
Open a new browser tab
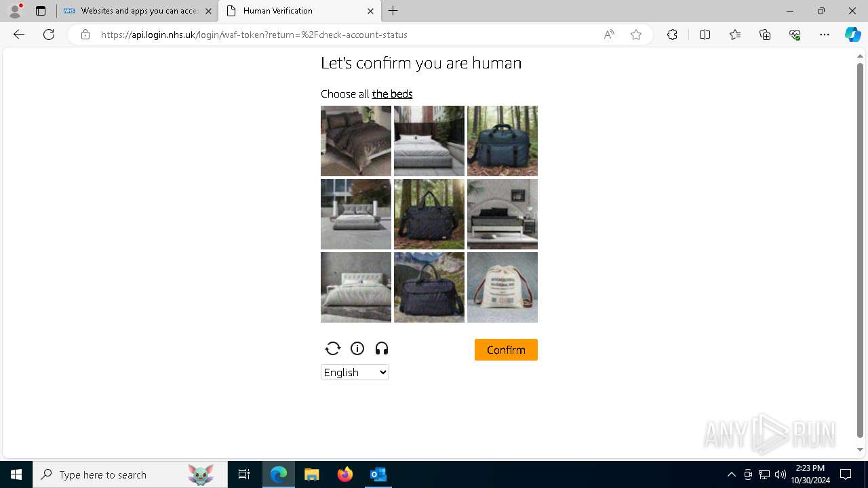(393, 11)
